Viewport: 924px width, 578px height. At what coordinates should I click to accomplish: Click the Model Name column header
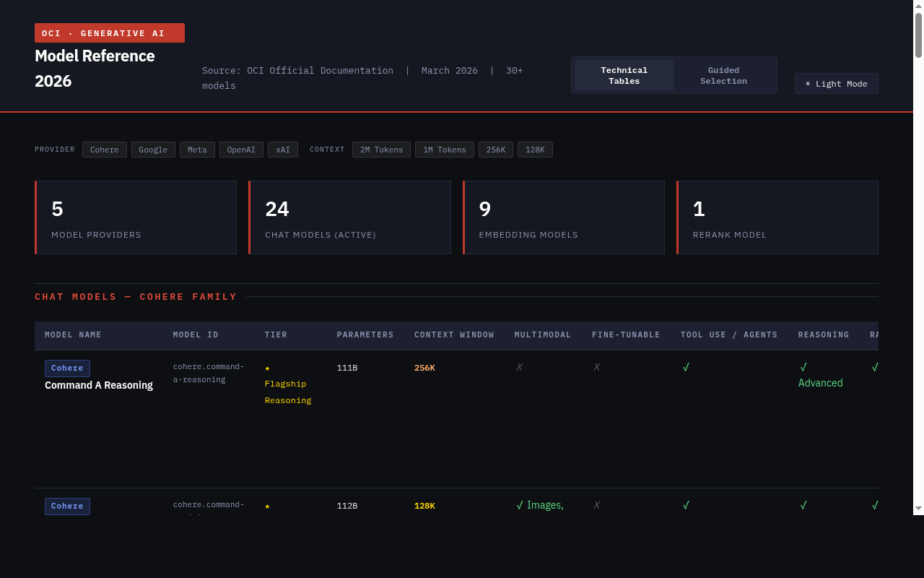73,335
